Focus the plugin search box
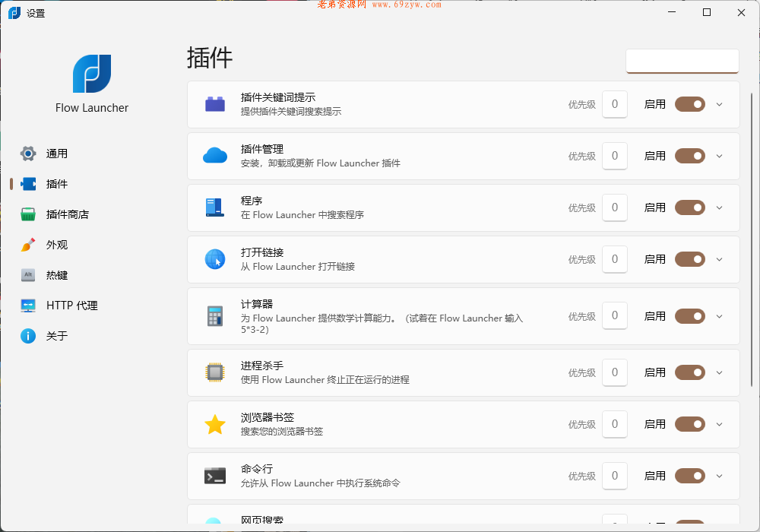 682,61
